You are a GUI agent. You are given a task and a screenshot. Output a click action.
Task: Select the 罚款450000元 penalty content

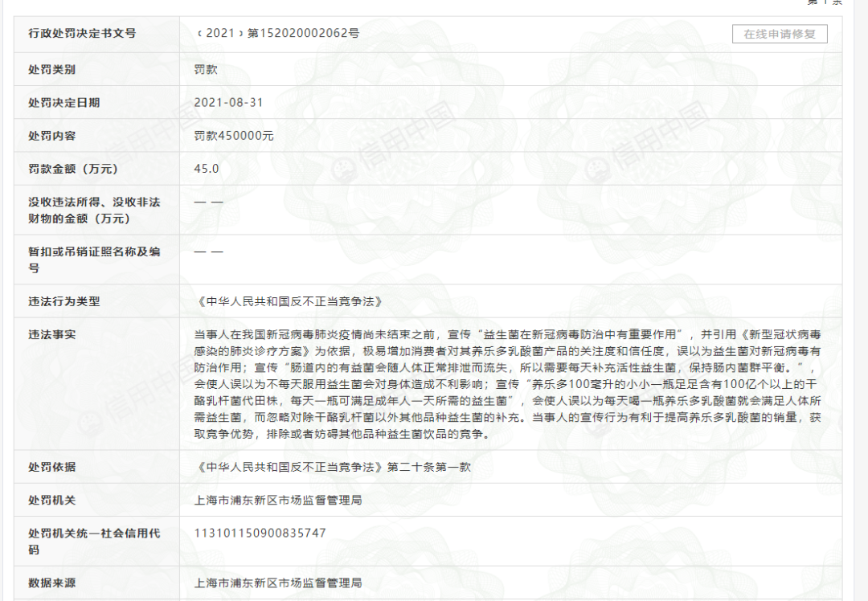[x=234, y=136]
